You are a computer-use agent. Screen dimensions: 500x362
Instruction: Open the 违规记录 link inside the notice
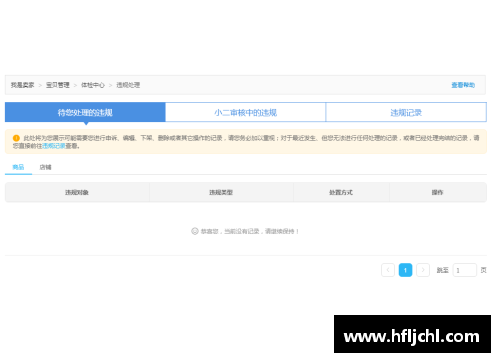(54, 146)
